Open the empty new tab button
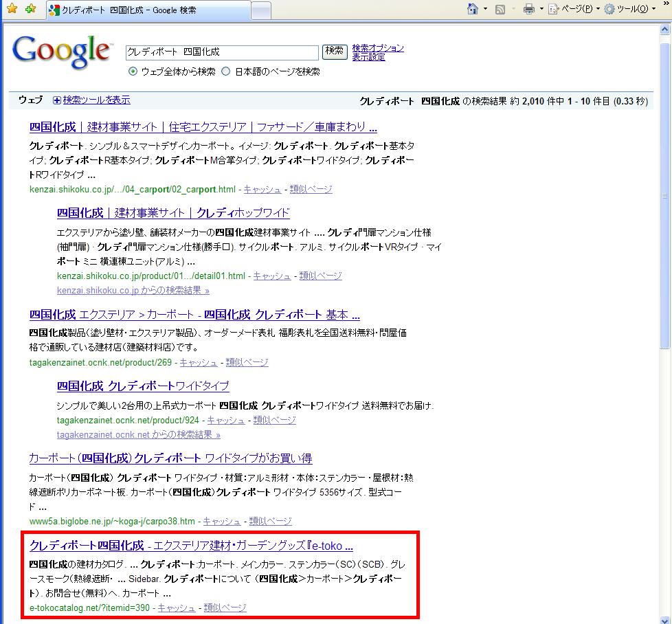This screenshot has height=624, width=672. pos(260,10)
